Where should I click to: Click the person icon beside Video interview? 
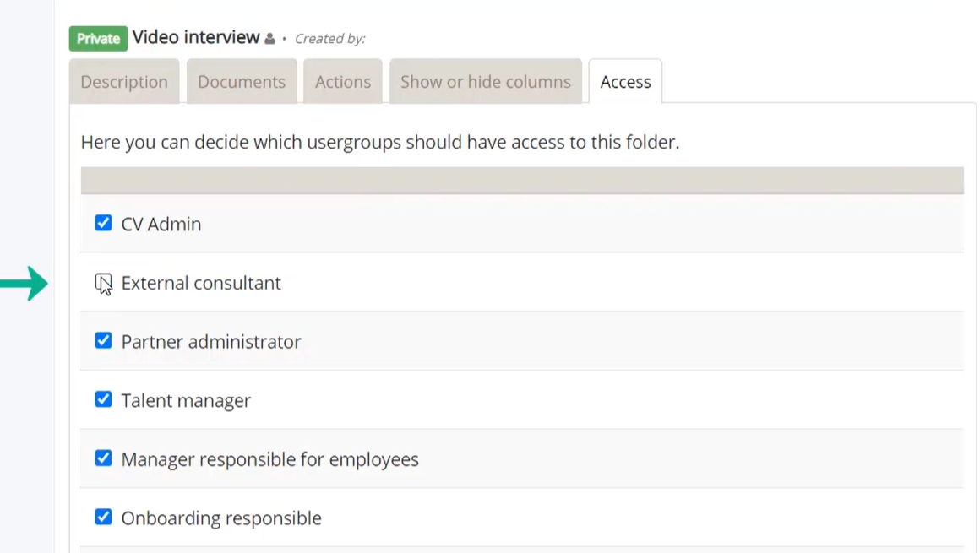click(x=269, y=39)
